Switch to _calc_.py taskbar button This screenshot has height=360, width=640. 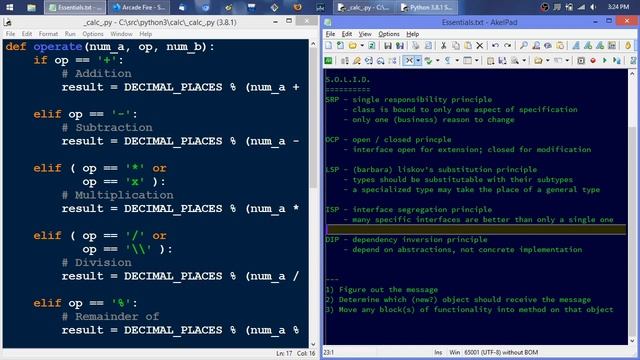pyautogui.click(x=364, y=7)
